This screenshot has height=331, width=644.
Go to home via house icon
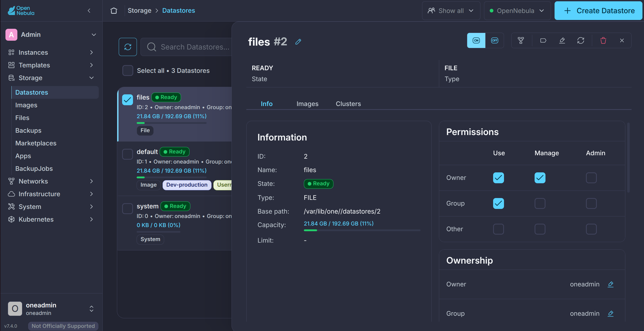tap(114, 11)
